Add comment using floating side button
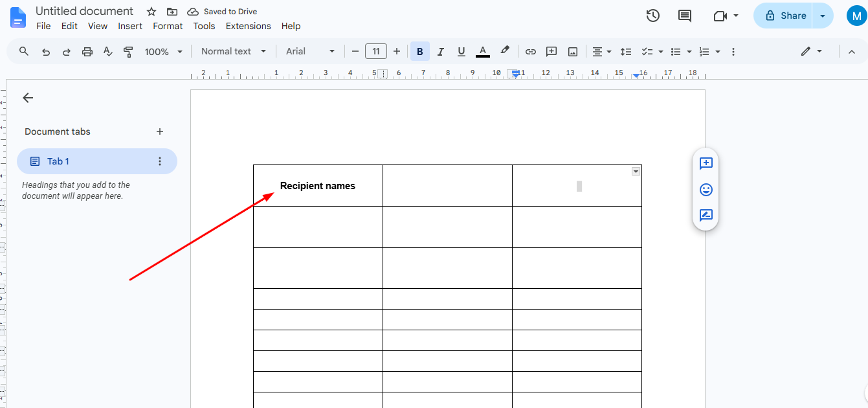868x408 pixels. click(706, 163)
